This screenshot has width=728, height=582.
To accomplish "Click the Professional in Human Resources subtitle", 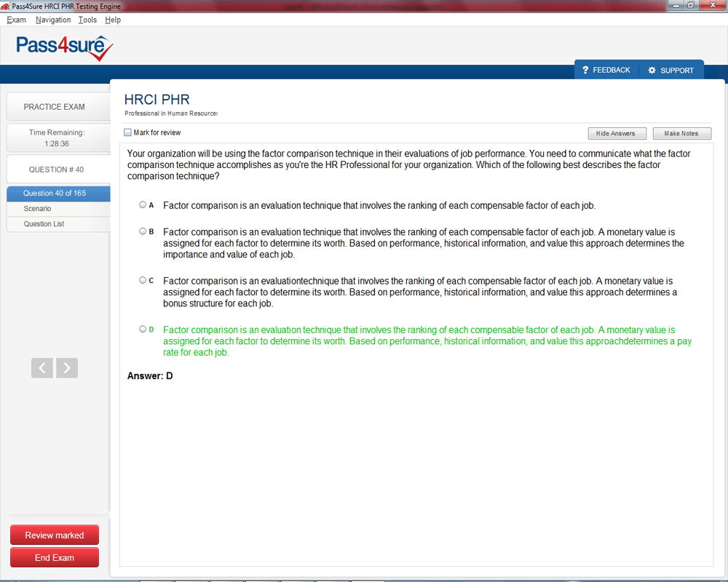I will coord(171,113).
